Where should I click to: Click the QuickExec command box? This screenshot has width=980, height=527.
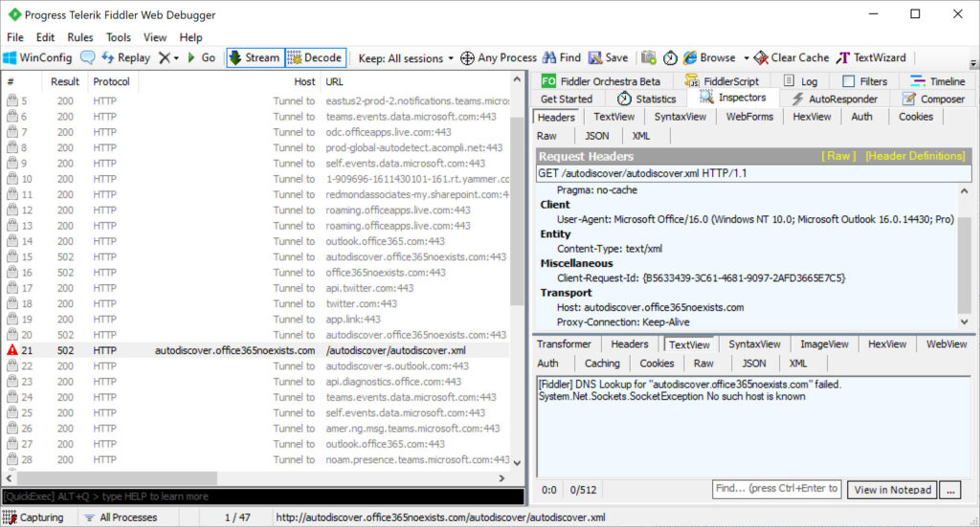pos(263,496)
